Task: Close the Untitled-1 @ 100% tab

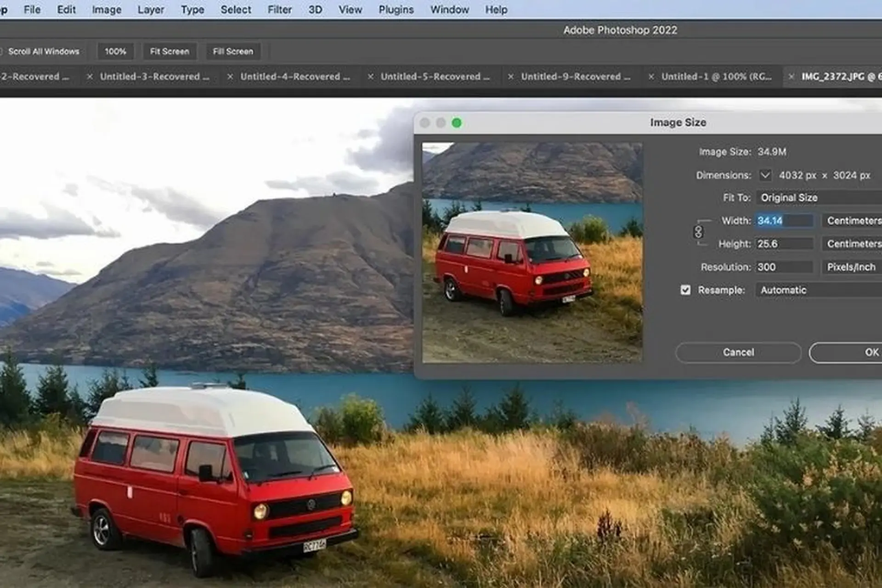Action: (x=651, y=77)
